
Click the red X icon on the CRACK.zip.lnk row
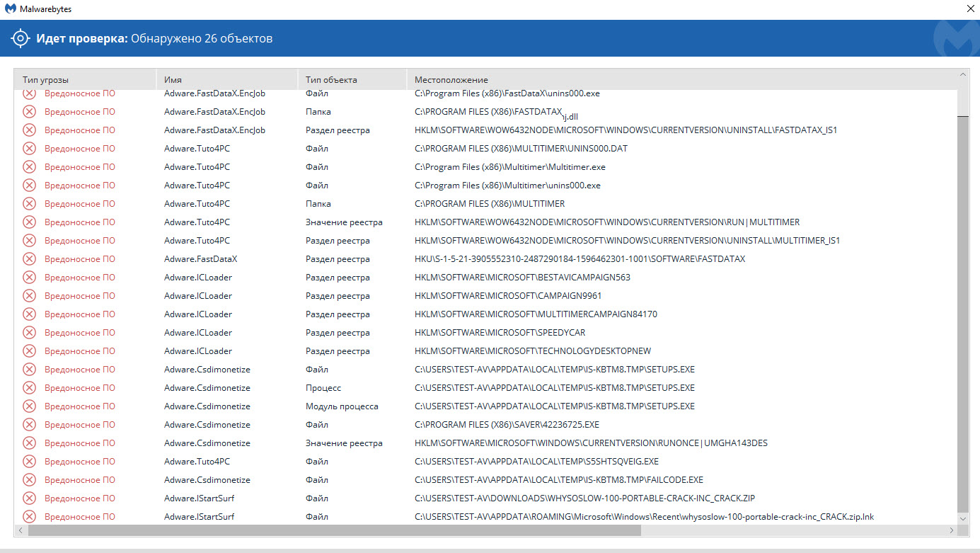coord(29,517)
